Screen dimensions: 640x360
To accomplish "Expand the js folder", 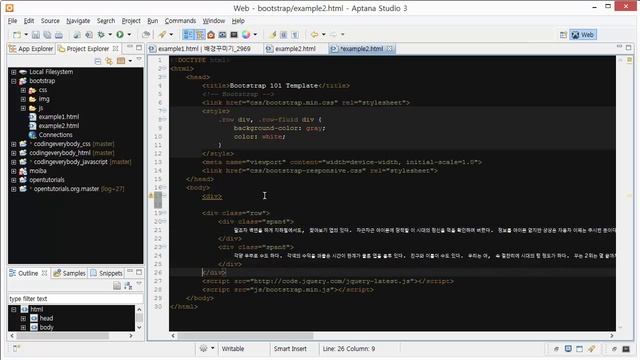I will click(x=23, y=108).
